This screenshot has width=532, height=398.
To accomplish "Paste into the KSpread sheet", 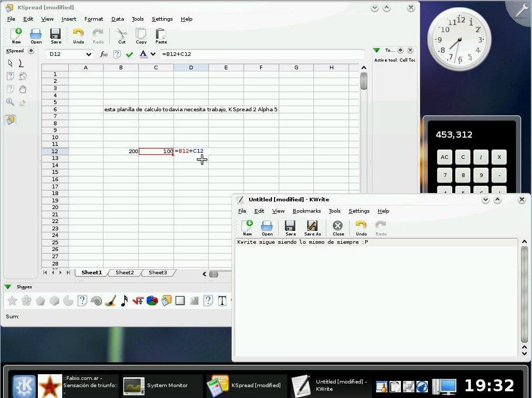I will (x=161, y=36).
